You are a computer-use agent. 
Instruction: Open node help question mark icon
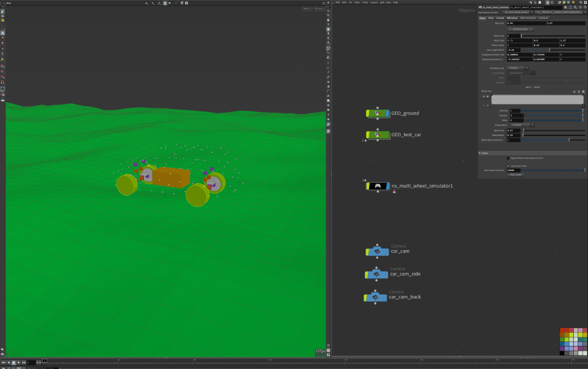(x=585, y=7)
